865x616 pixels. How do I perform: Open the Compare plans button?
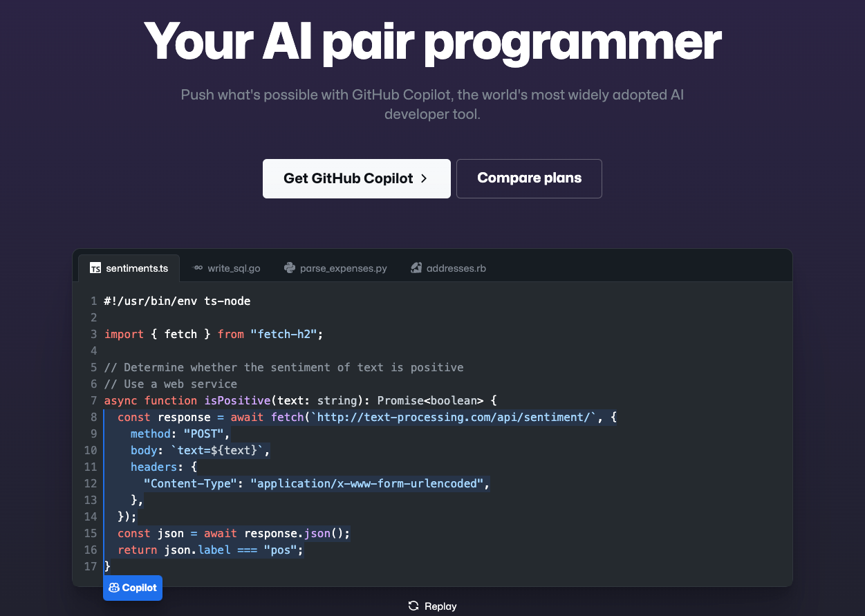coord(529,178)
